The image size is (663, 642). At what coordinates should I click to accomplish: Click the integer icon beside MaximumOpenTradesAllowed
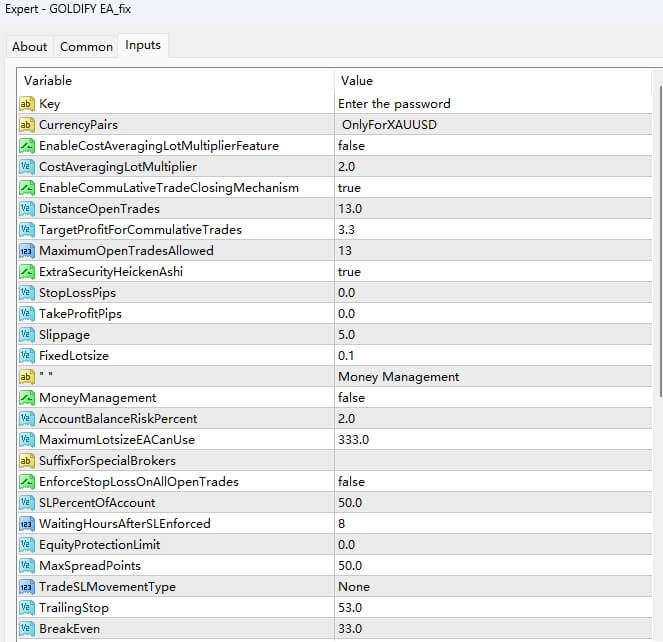(26, 251)
